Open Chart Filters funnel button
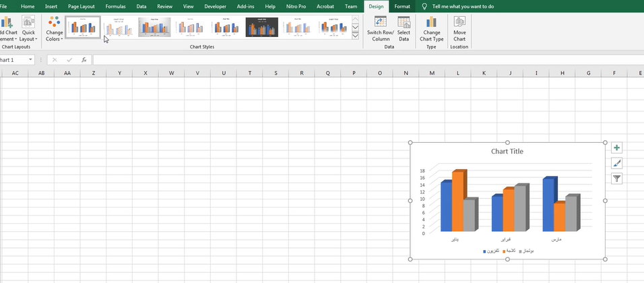Screen dimensions: 644x283 coord(616,179)
